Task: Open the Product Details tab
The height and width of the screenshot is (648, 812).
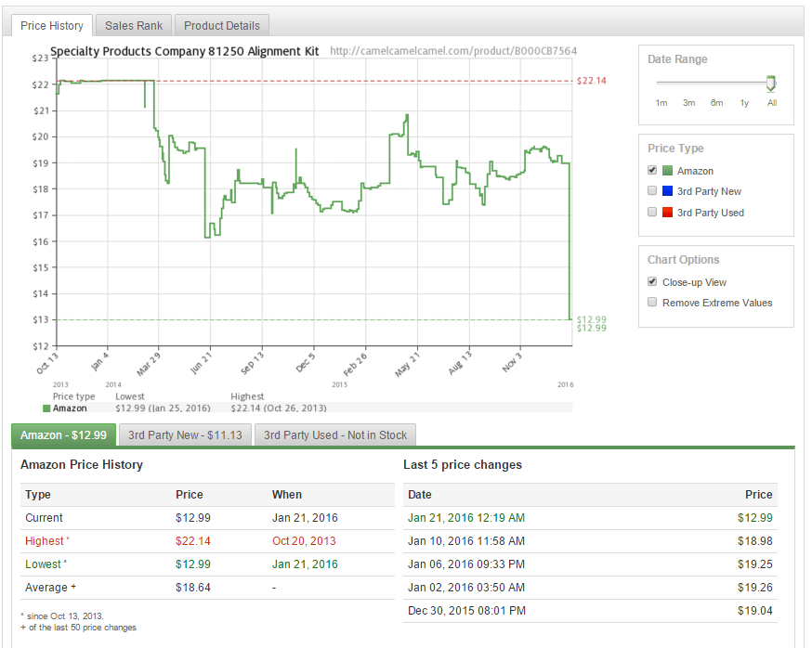Action: (221, 26)
